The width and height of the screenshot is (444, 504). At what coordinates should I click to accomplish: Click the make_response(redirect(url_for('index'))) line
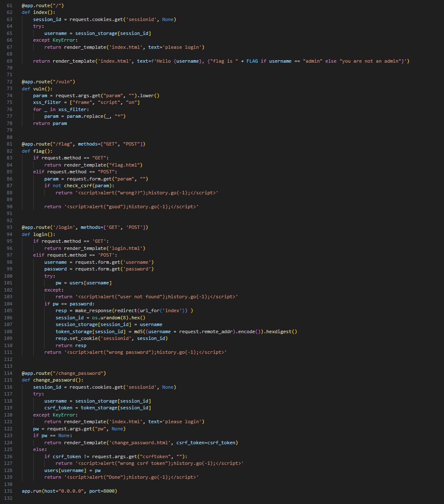(x=124, y=310)
